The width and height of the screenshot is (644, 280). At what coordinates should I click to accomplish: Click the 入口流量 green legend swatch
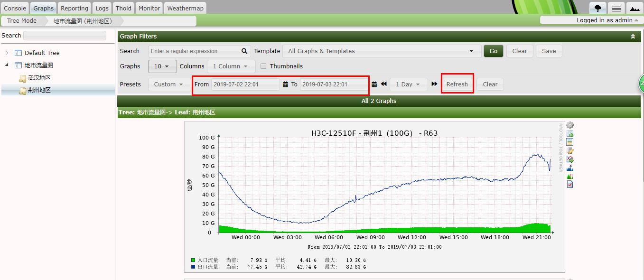193,260
